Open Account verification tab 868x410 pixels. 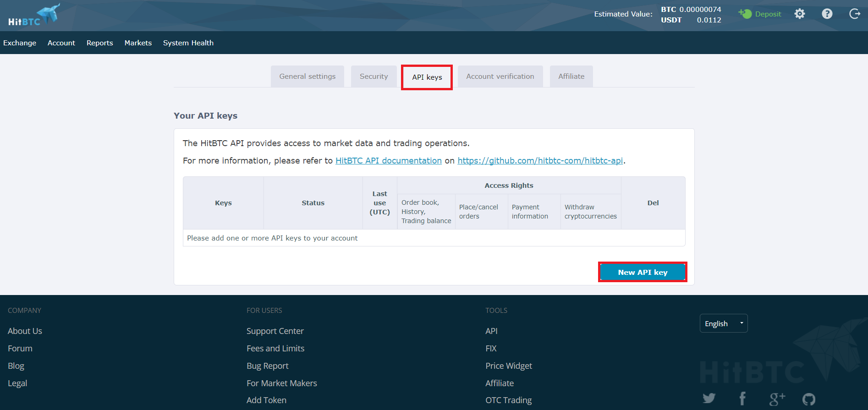(500, 77)
